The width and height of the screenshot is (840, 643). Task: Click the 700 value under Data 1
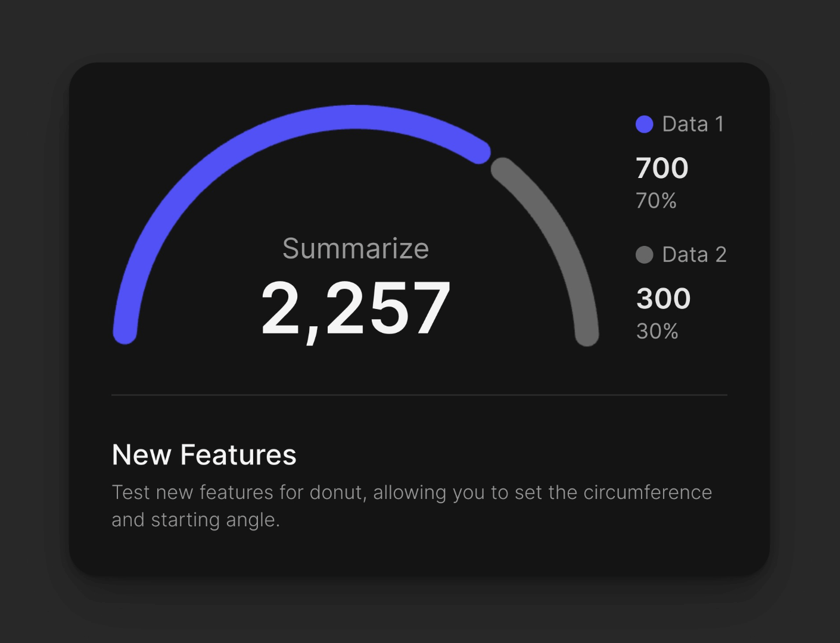[x=662, y=168]
